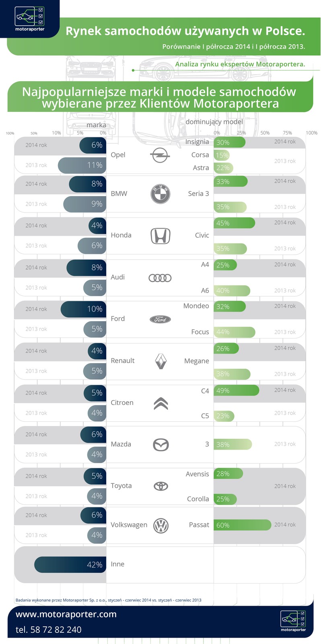Click the Renault diamond logo
This screenshot has width=321, height=644.
(160, 361)
